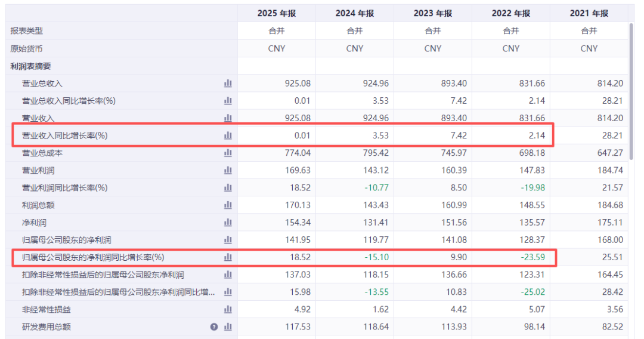The image size is (644, 339).
Task: Open chart icon for 研发费用总额 row
Action: 228,326
